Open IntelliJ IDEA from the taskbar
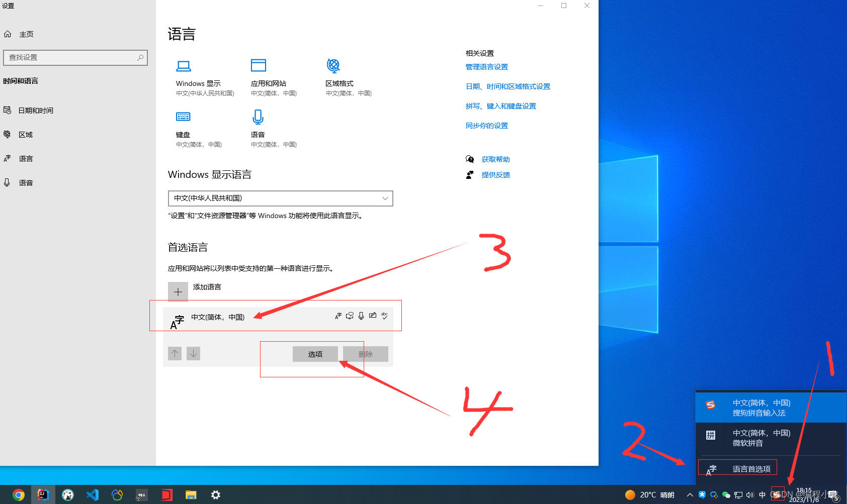847x504 pixels. 43,494
